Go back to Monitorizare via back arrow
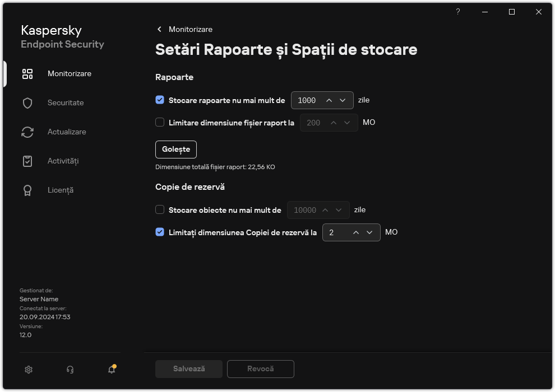This screenshot has width=555, height=392. click(159, 29)
